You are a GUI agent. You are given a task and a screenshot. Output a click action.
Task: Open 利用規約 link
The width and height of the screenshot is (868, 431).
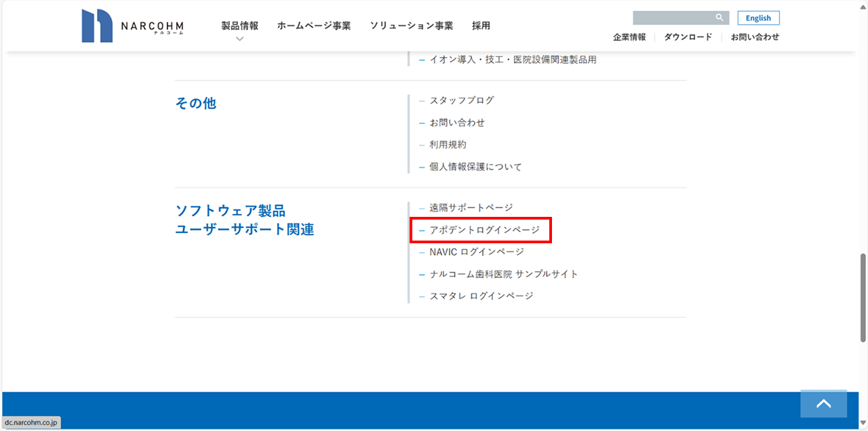coord(448,144)
